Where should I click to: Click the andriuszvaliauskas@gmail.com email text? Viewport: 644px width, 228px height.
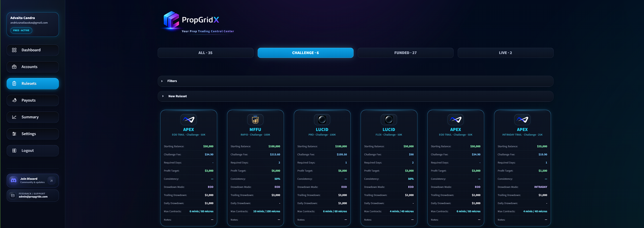(29, 23)
